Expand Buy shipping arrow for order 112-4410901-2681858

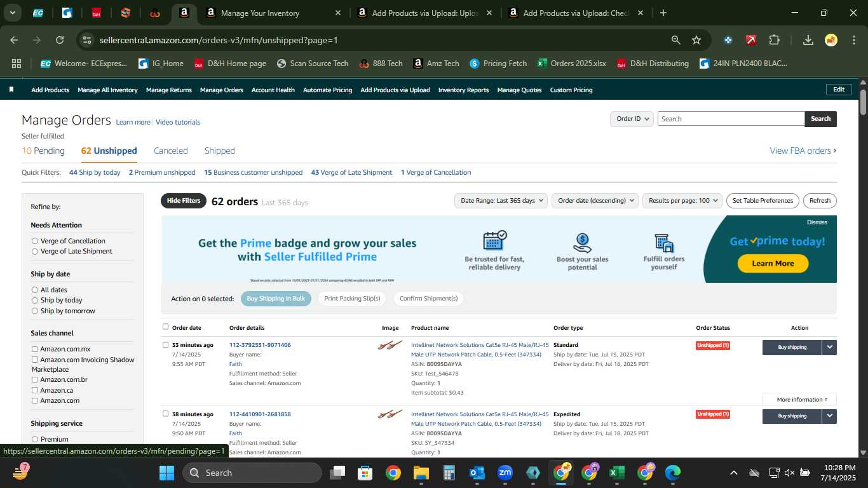829,416
